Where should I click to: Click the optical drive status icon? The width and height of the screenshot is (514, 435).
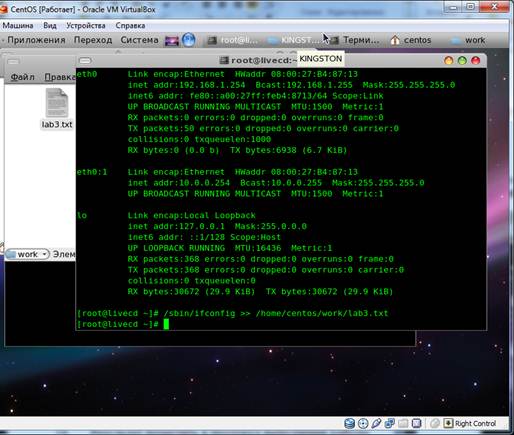pos(363,423)
